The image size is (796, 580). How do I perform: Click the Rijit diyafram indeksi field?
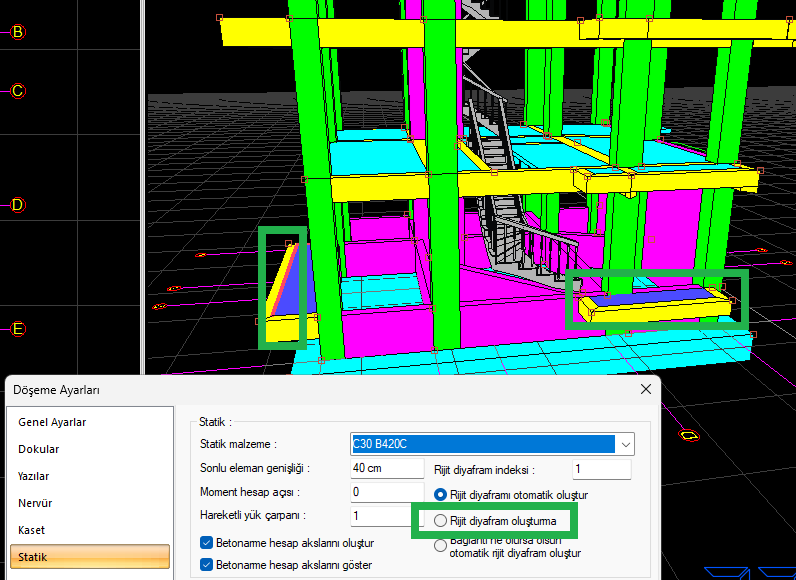(x=601, y=469)
